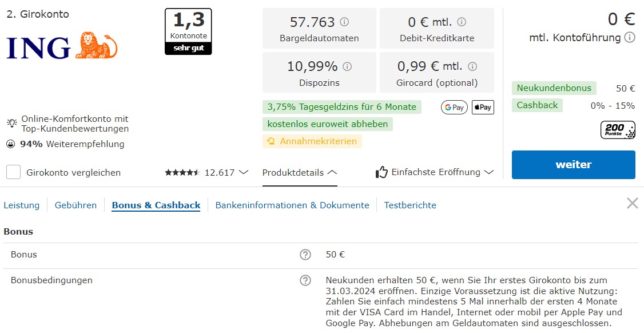Viewport: 644px width, 333px height.
Task: Click the Google Pay logo
Action: [x=454, y=108]
